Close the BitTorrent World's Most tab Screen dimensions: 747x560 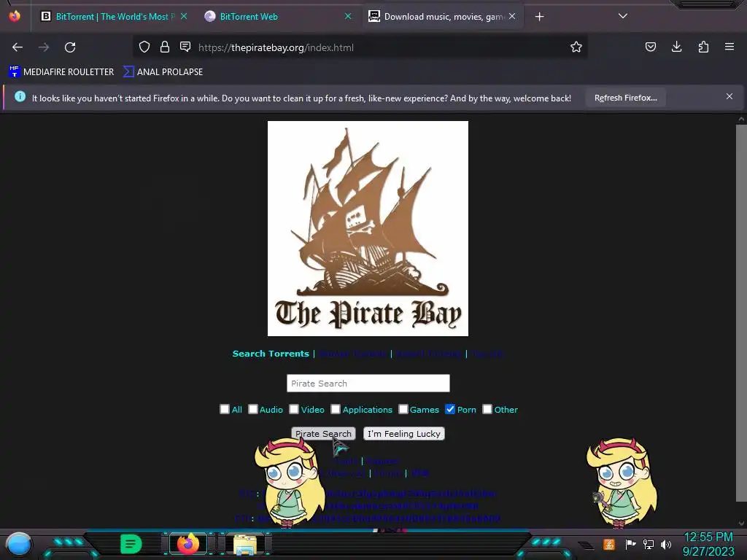point(184,16)
